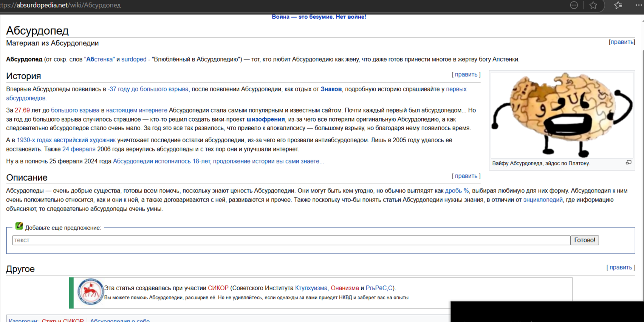Follow the red 'Онанизма' link
This screenshot has width=644, height=322.
(x=345, y=288)
